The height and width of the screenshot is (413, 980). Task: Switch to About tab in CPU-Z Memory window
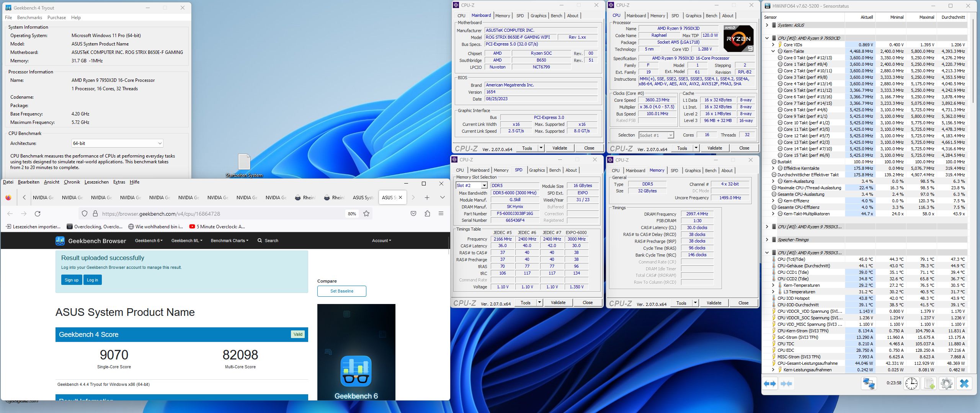(x=727, y=171)
